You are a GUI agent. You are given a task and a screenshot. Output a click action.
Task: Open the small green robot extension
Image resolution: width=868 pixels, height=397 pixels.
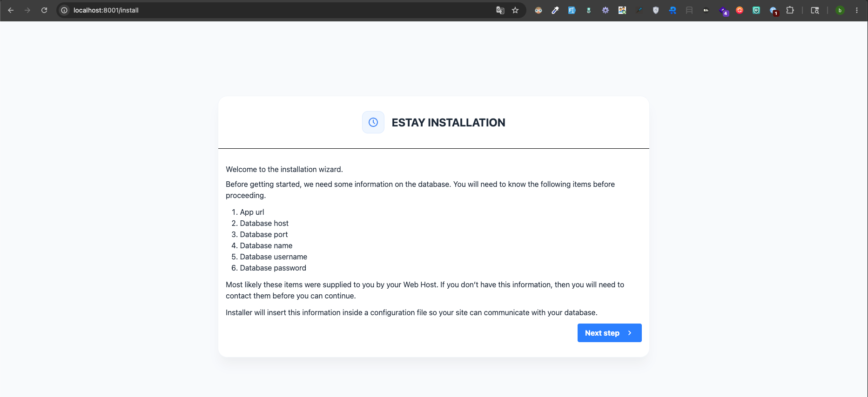click(x=589, y=10)
